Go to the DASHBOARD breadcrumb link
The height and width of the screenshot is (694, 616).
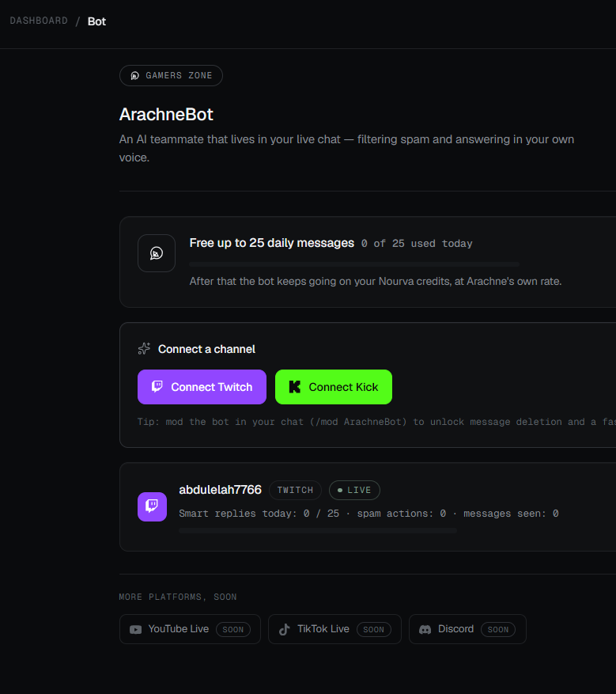[x=39, y=21]
